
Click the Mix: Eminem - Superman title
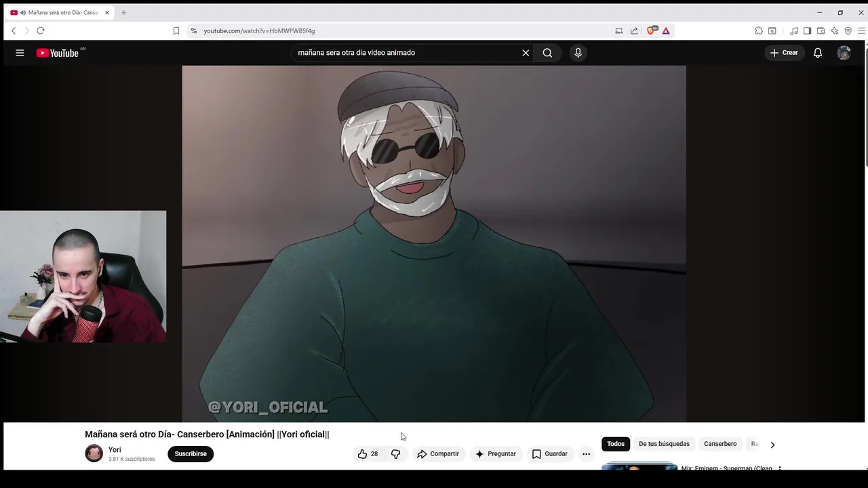(727, 468)
